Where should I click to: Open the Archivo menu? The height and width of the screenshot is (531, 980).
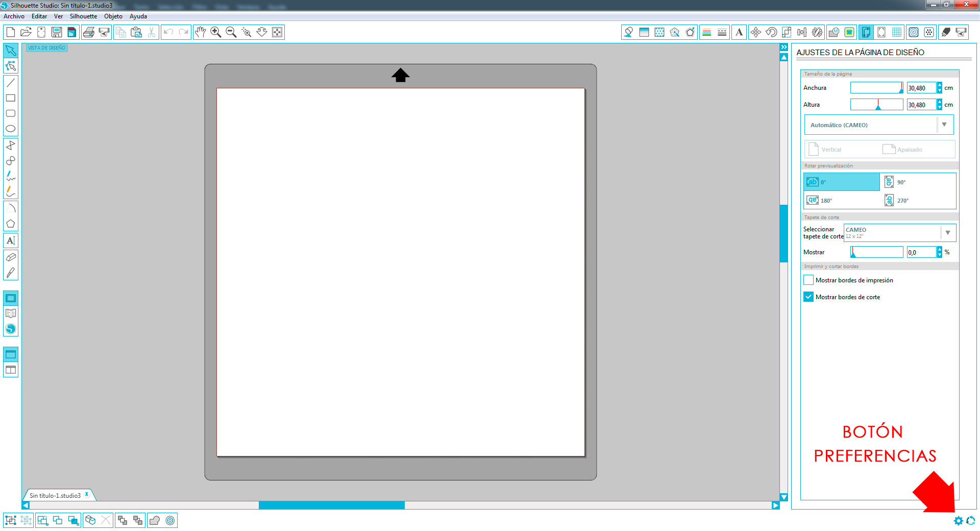(14, 16)
